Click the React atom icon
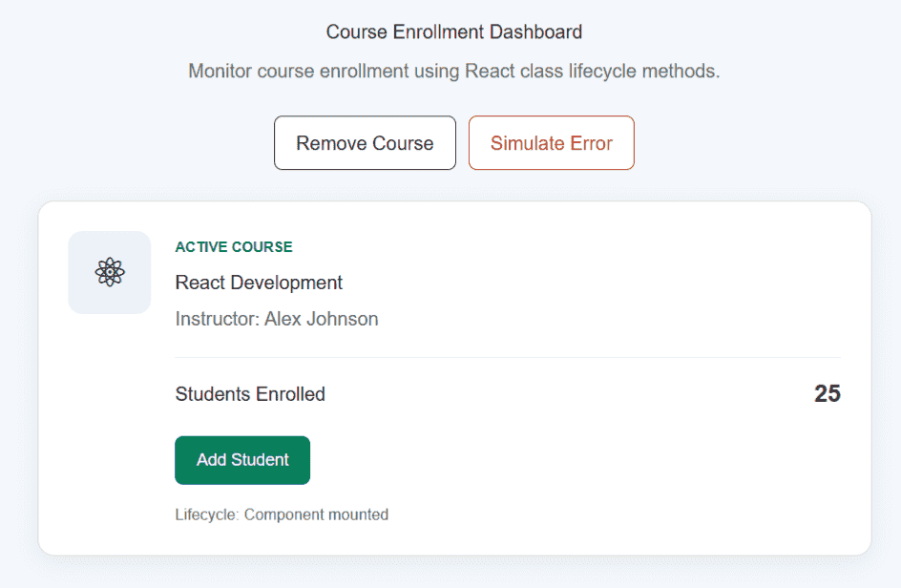Viewport: 901px width, 588px height. 110,272
